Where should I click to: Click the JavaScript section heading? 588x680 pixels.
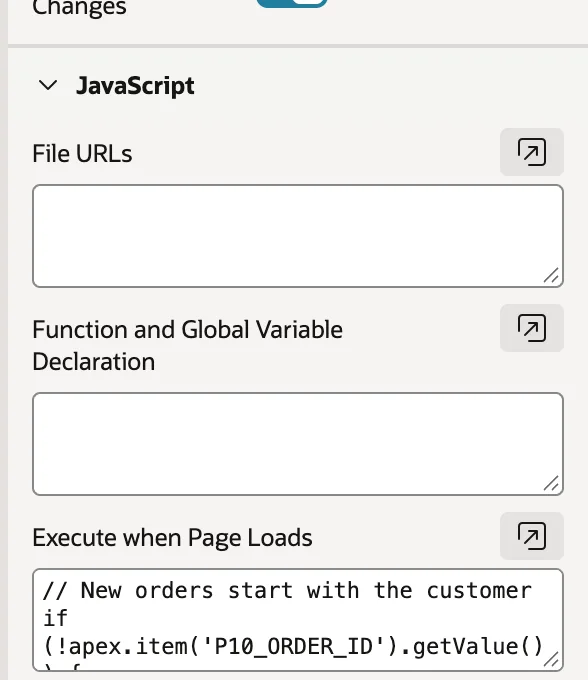[x=135, y=86]
